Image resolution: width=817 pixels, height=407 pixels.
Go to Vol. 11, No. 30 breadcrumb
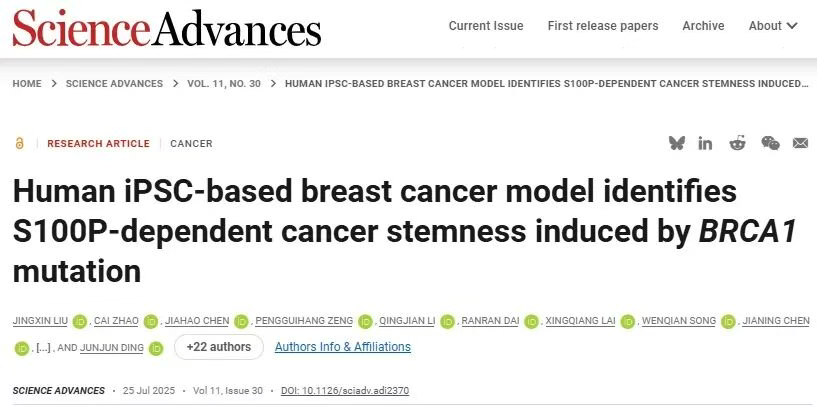pyautogui.click(x=224, y=84)
